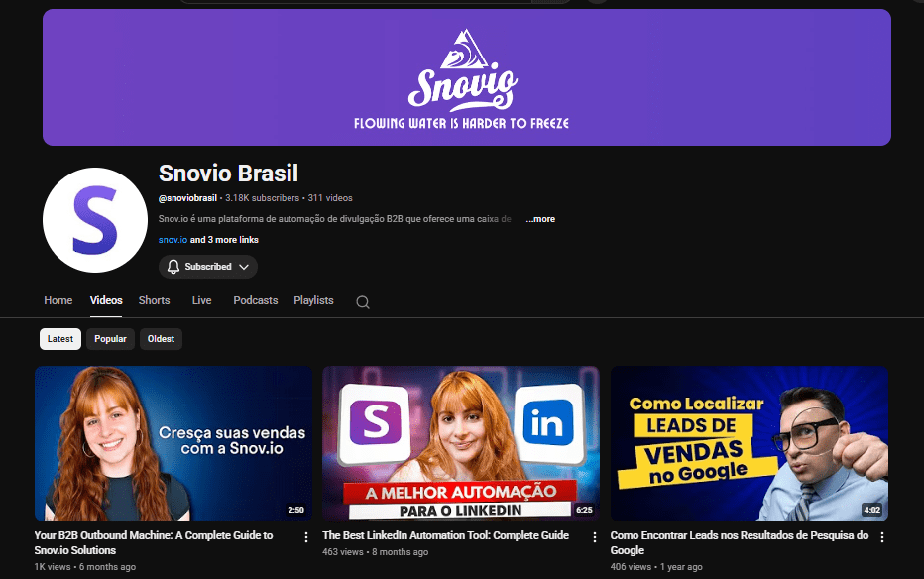924x579 pixels.
Task: Sort videos by Oldest
Action: tap(161, 339)
